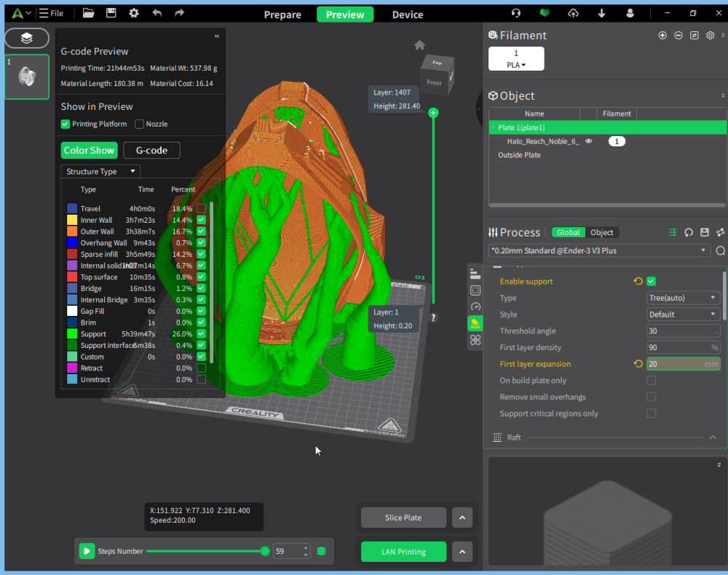Open the quality layers tab icon
This screenshot has height=575, width=728.
475,274
